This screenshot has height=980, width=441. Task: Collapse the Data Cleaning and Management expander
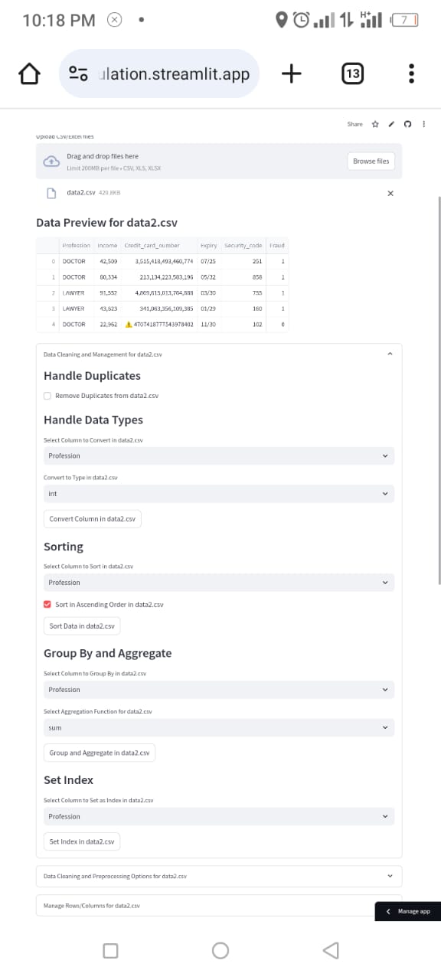[x=219, y=354]
